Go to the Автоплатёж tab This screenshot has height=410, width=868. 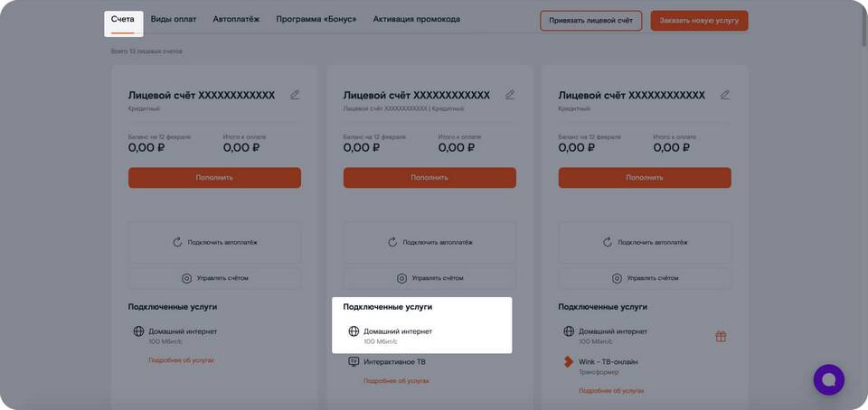pos(235,19)
